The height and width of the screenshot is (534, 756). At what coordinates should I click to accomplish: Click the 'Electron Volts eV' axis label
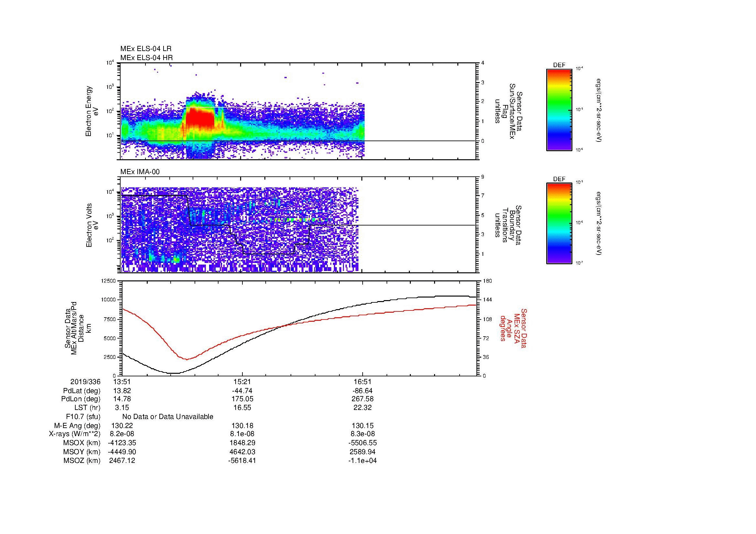[92, 225]
